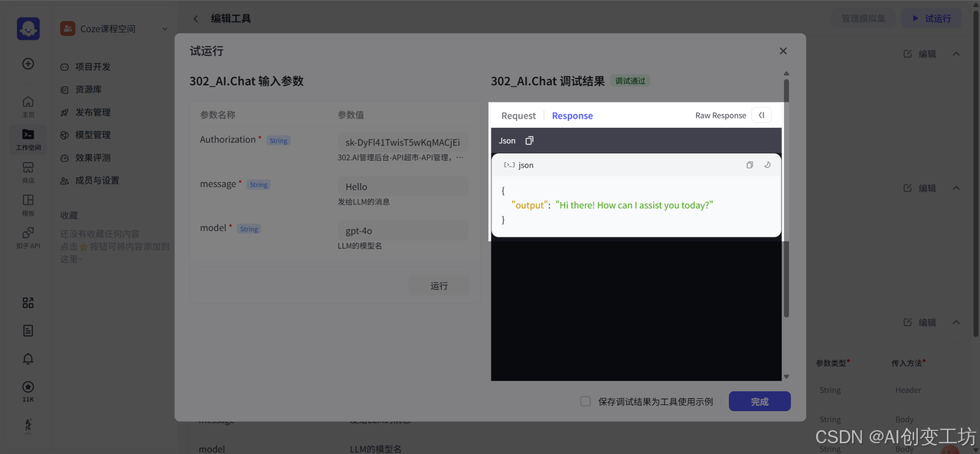This screenshot has width=980, height=454.
Task: Click the 发给LLM的消息 hint text
Action: 364,202
